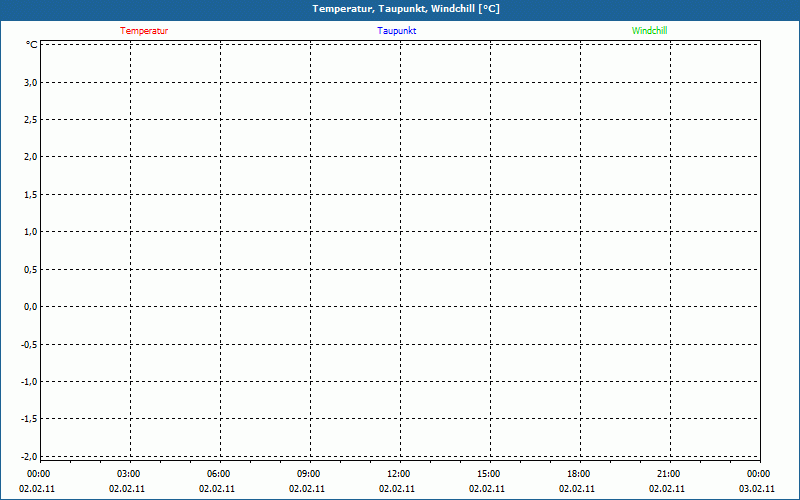Viewport: 800px width, 500px height.
Task: Select the 1,0 y-axis value
Action: pyautogui.click(x=31, y=232)
